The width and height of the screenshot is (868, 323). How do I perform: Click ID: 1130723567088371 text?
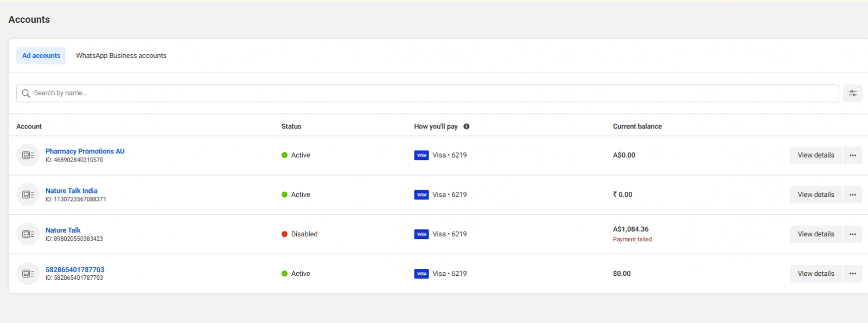[76, 199]
